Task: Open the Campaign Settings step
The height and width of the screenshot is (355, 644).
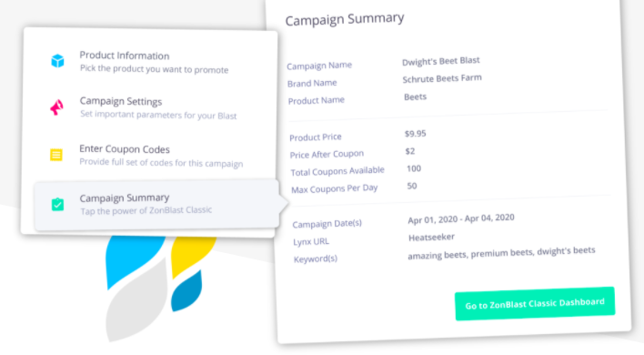Action: pyautogui.click(x=153, y=108)
